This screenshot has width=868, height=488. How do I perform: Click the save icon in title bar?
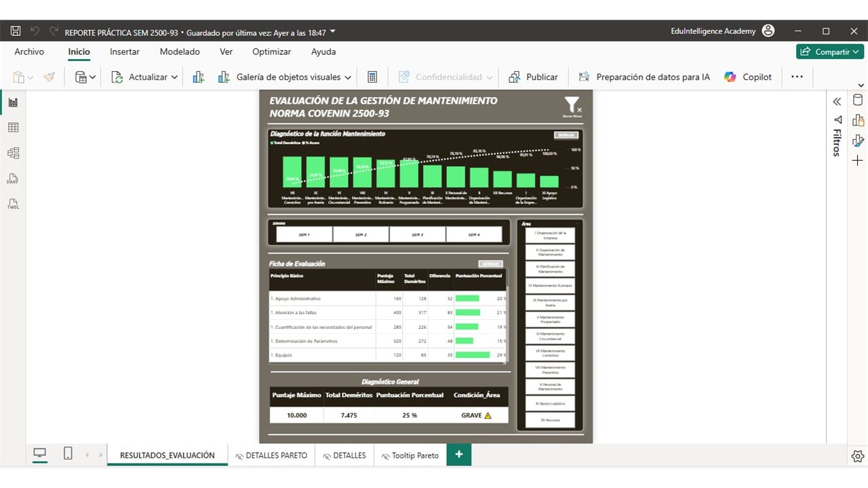(16, 32)
